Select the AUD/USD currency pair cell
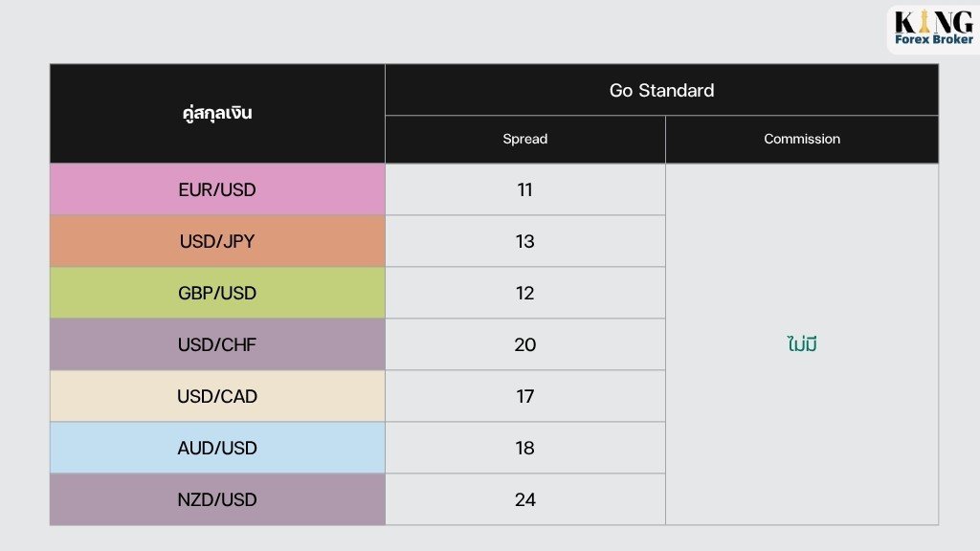 [217, 448]
